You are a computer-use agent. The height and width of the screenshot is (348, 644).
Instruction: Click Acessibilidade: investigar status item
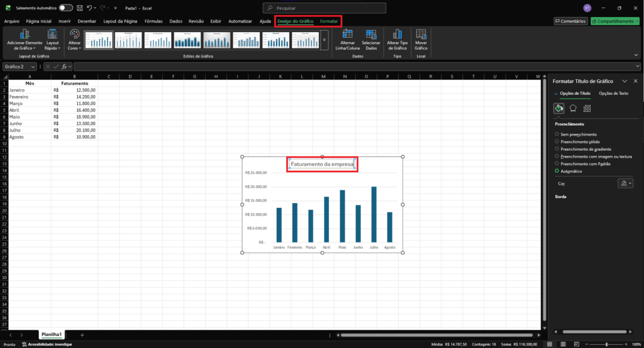coord(47,344)
